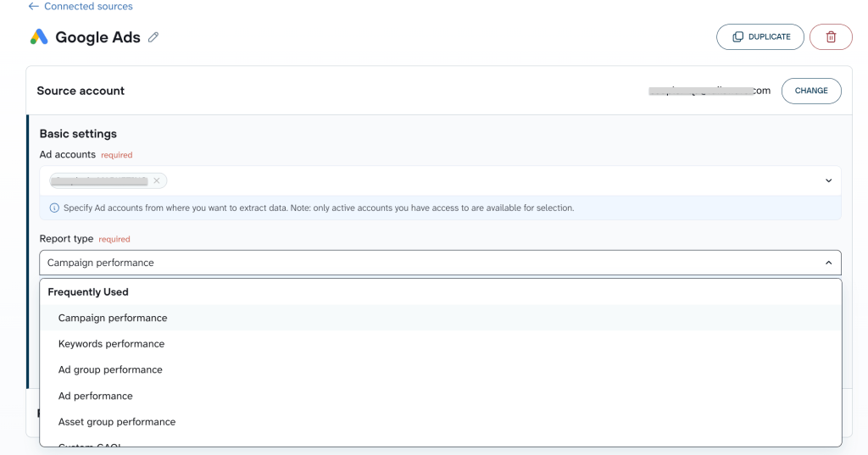Click the back arrow icon
The width and height of the screenshot is (868, 455).
pyautogui.click(x=34, y=7)
